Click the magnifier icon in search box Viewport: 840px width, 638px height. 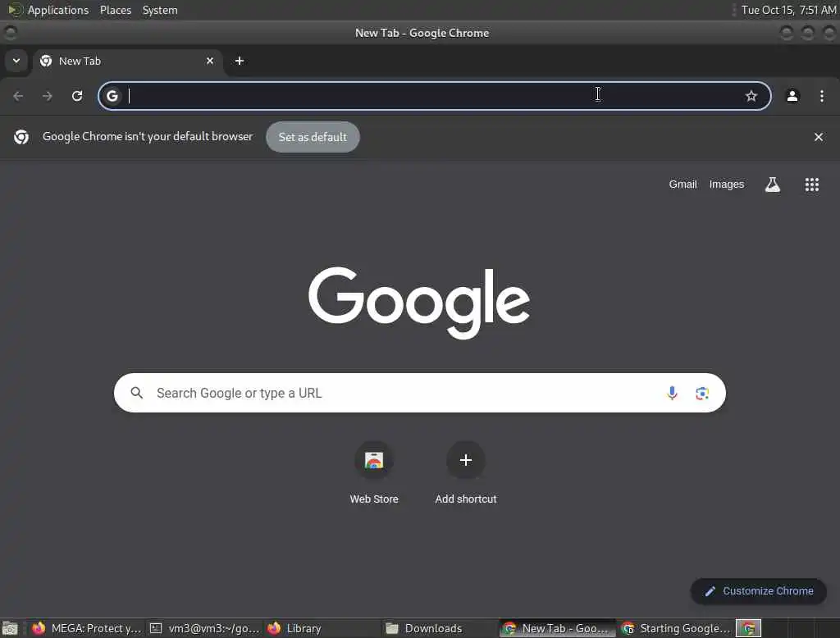137,393
